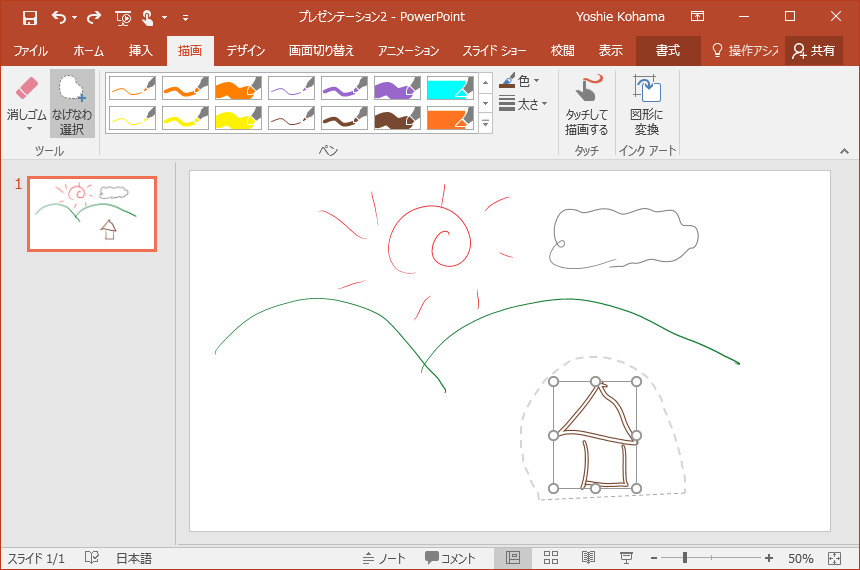Click the Save icon in quick access toolbar
Image resolution: width=860 pixels, height=570 pixels.
coord(30,18)
